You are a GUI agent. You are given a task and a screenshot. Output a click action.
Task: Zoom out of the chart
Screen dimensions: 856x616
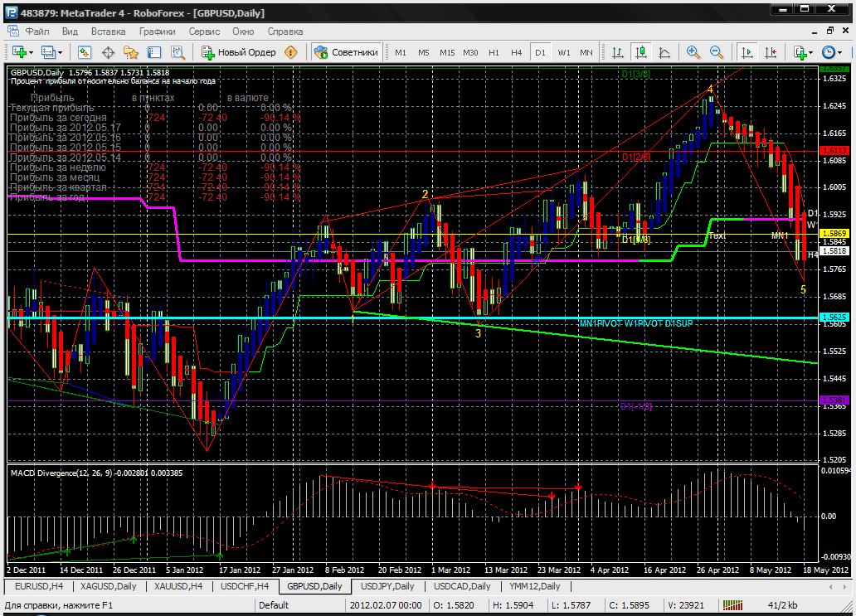[x=717, y=52]
